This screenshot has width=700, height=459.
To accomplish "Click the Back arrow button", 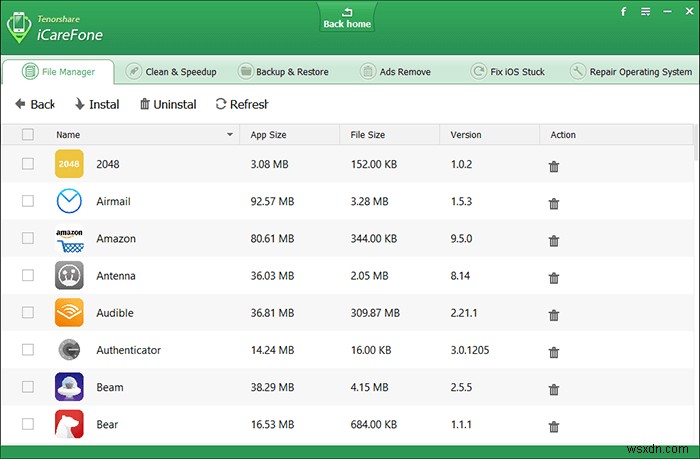I will coord(35,104).
